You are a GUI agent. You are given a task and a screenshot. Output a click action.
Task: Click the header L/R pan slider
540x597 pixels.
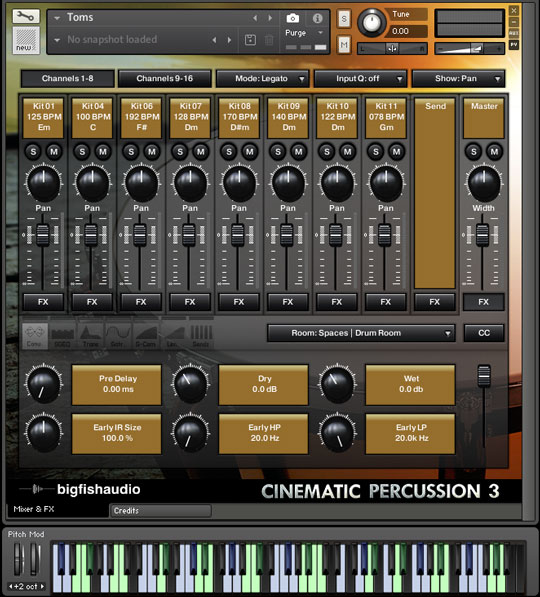[x=392, y=49]
